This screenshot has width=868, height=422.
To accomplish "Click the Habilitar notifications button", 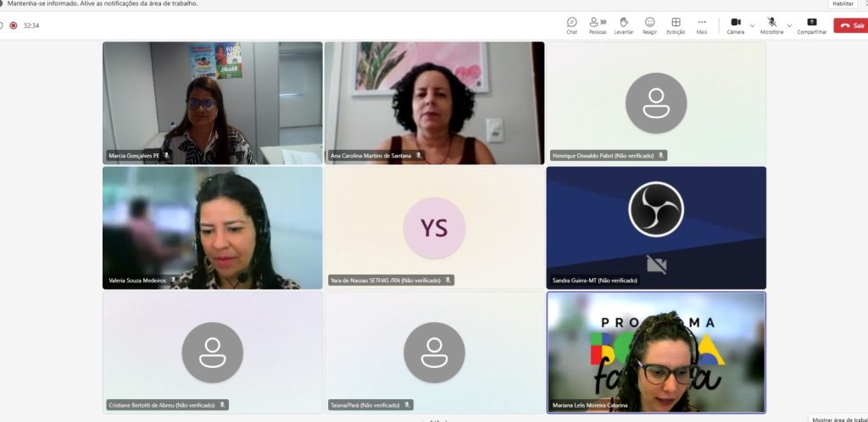I will pyautogui.click(x=843, y=4).
